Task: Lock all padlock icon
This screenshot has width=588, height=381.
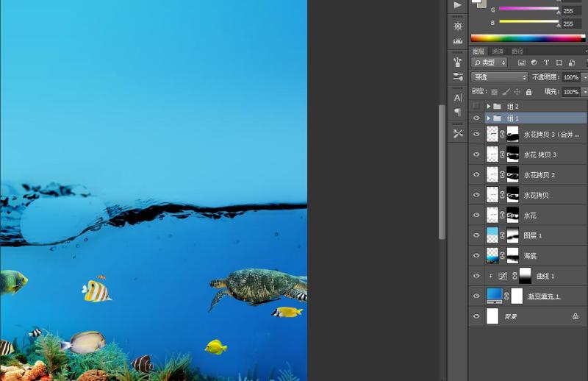Action: click(x=528, y=92)
